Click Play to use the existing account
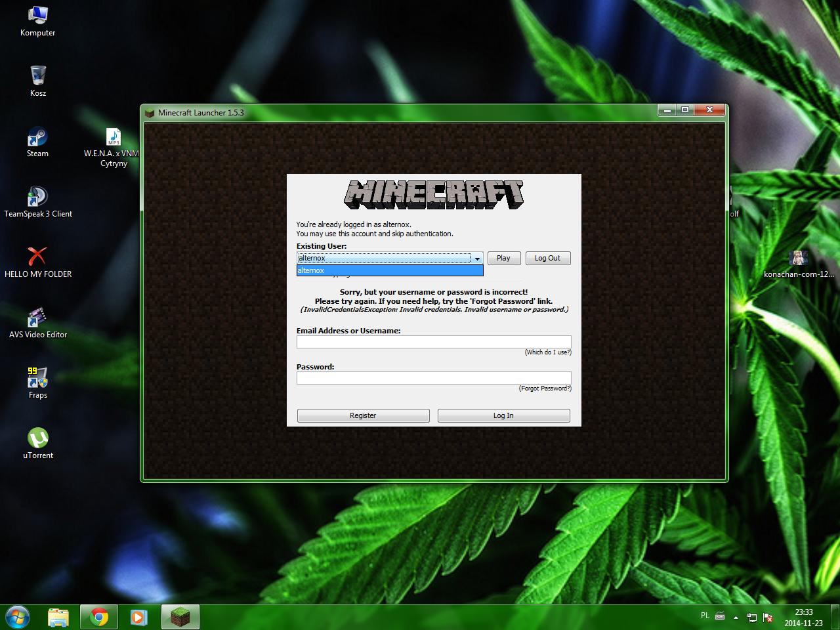 [503, 258]
